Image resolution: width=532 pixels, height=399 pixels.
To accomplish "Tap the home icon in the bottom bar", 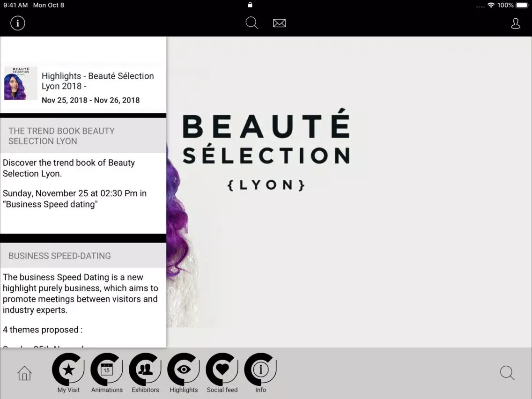I will click(24, 373).
